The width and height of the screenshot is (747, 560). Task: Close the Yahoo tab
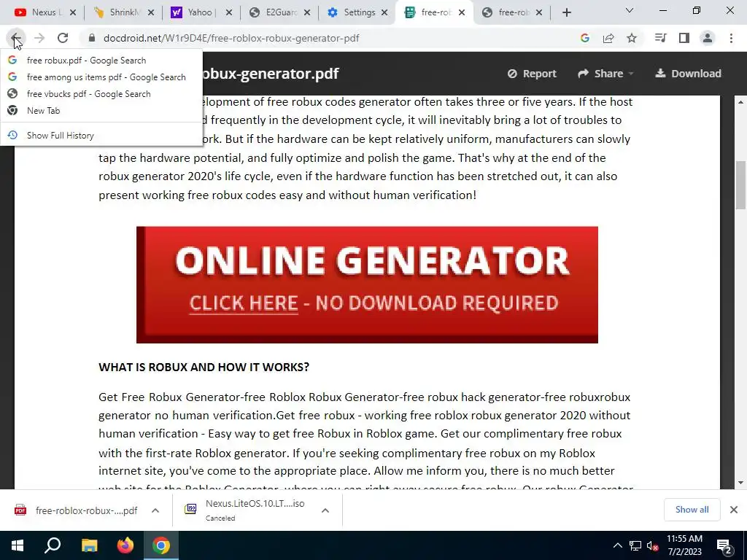point(229,13)
